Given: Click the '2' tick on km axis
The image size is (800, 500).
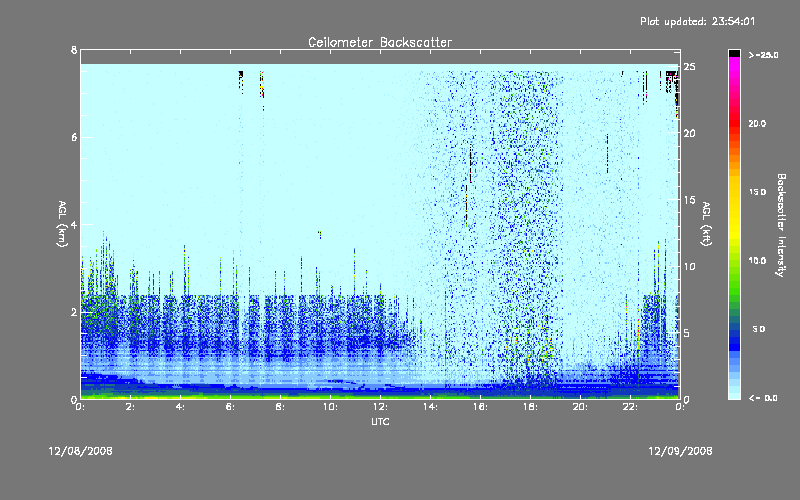Looking at the screenshot, I should tap(74, 312).
